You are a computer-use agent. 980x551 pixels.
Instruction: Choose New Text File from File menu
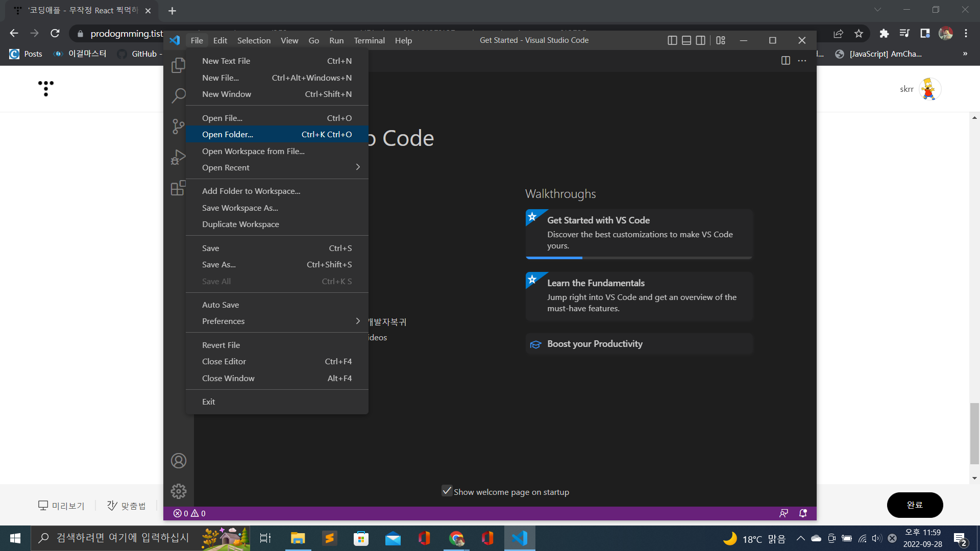[x=277, y=61]
